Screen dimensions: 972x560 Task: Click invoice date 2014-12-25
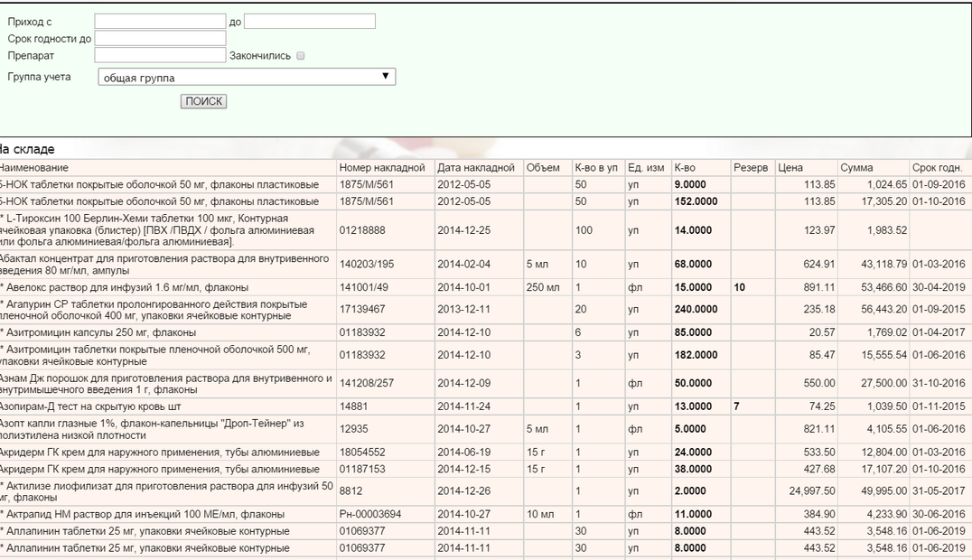[x=463, y=230]
